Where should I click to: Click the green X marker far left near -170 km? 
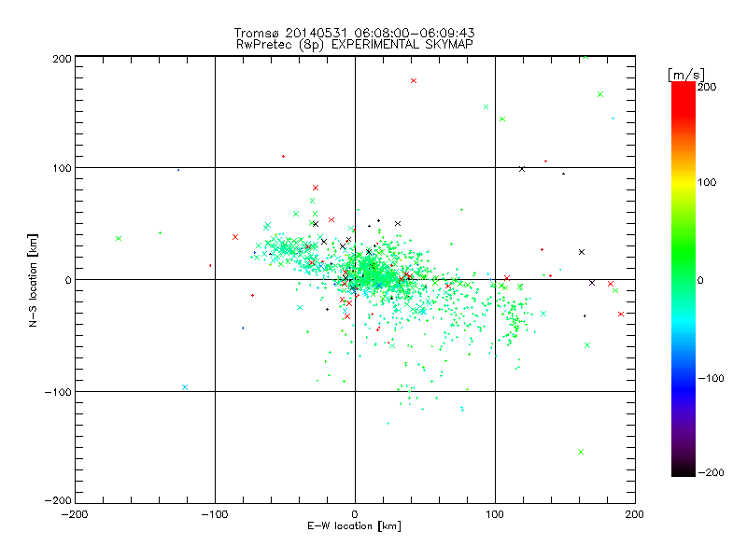coord(119,238)
